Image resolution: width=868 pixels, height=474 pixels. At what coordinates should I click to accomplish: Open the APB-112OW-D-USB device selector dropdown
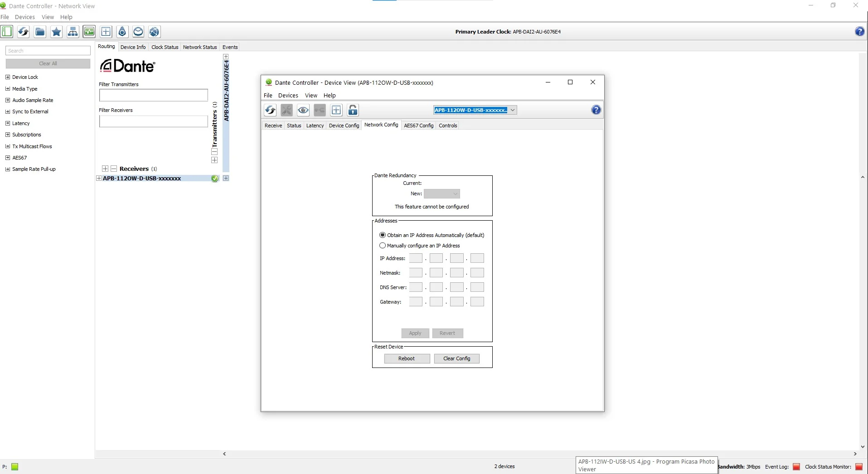(x=513, y=110)
